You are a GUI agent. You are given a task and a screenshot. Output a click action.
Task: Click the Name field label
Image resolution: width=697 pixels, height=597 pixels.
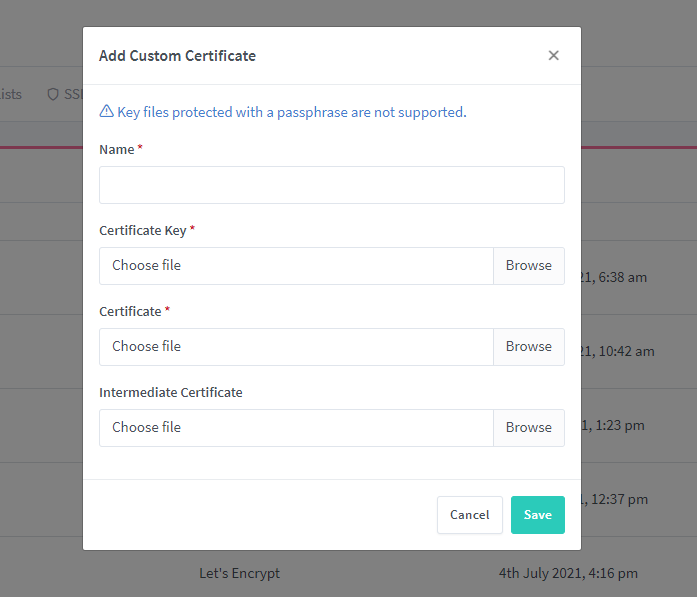116,149
